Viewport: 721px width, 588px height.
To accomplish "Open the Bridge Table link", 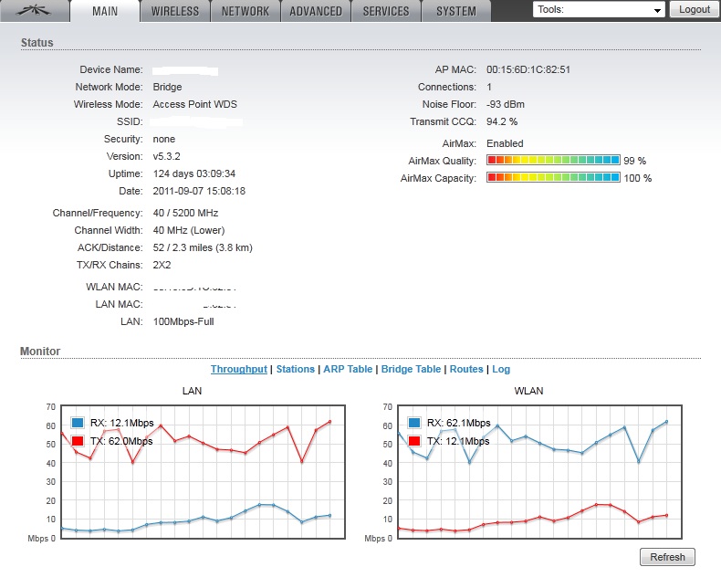I will (411, 369).
